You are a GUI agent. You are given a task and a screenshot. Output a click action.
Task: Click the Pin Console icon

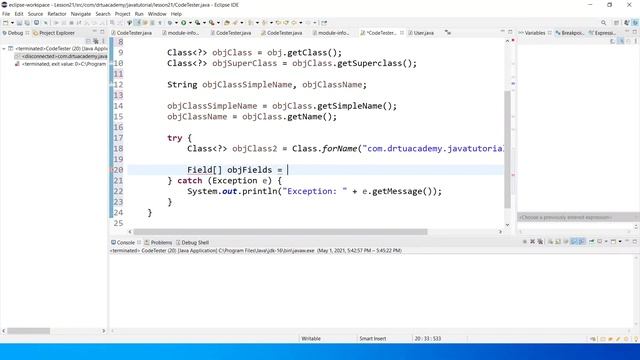tap(591, 242)
